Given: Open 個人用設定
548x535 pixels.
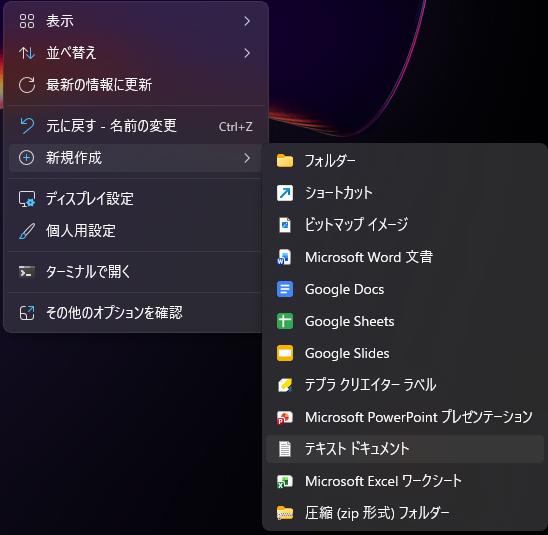Looking at the screenshot, I should point(136,231).
